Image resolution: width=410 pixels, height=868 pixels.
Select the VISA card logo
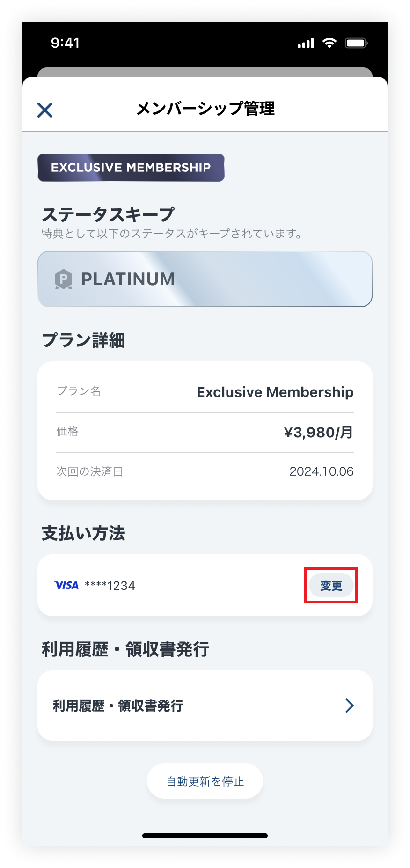point(66,585)
